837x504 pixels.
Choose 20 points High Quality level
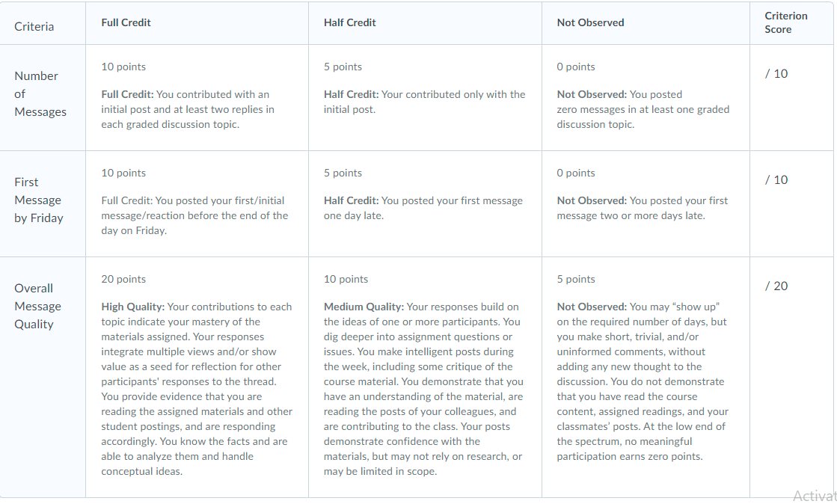tap(197, 378)
